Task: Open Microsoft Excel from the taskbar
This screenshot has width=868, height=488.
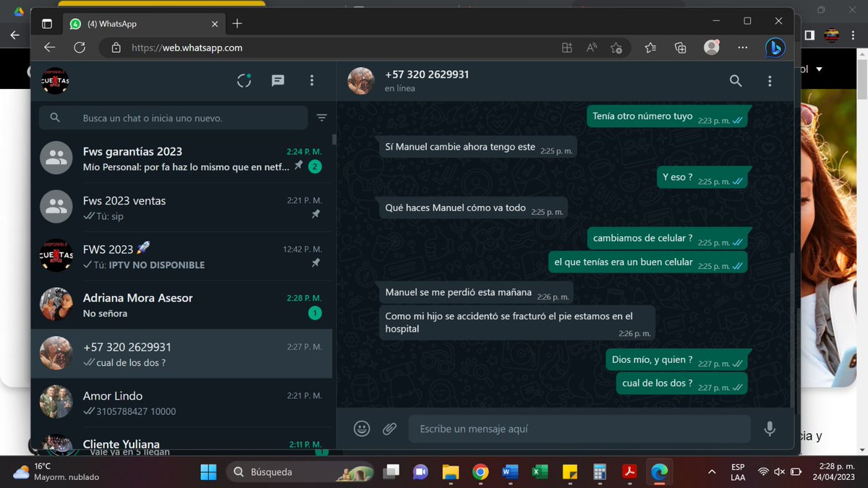Action: pyautogui.click(x=540, y=472)
